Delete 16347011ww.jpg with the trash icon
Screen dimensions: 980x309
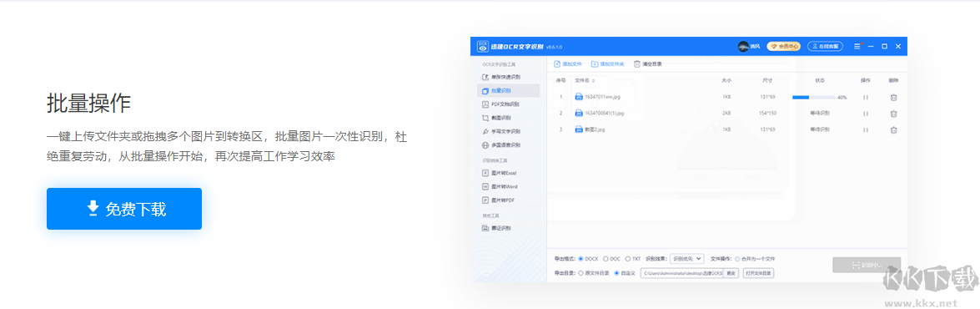894,97
